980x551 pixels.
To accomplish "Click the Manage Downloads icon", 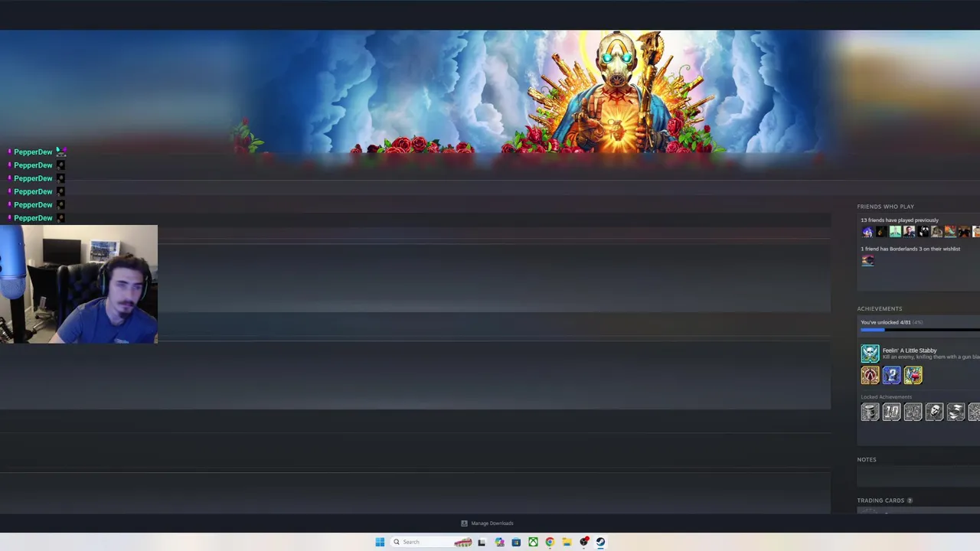I will point(464,523).
